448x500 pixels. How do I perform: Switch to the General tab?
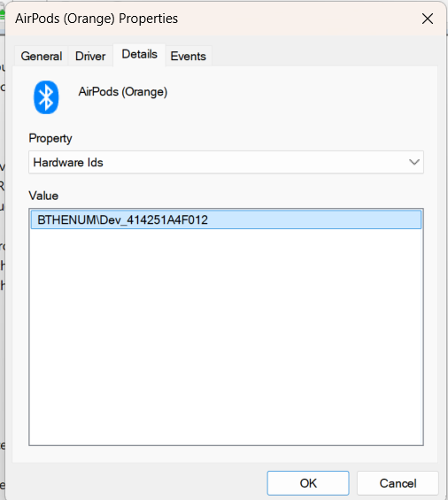coord(41,56)
